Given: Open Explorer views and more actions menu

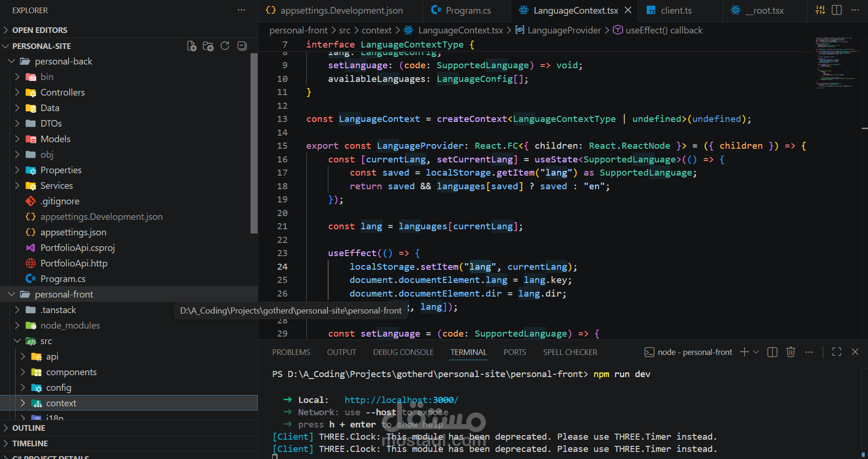Looking at the screenshot, I should pyautogui.click(x=241, y=10).
